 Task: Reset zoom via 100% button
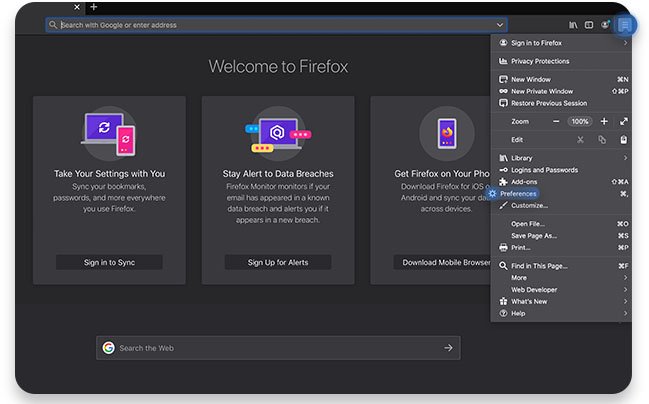579,121
